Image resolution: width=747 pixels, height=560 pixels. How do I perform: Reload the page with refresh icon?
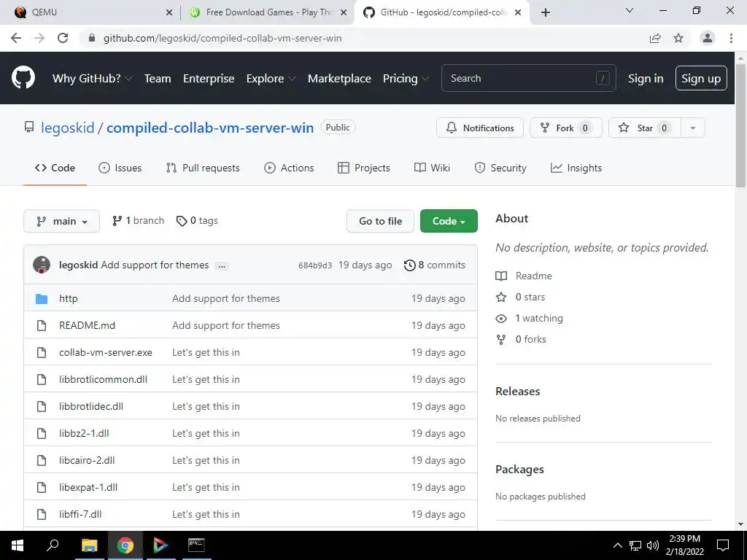[63, 38]
